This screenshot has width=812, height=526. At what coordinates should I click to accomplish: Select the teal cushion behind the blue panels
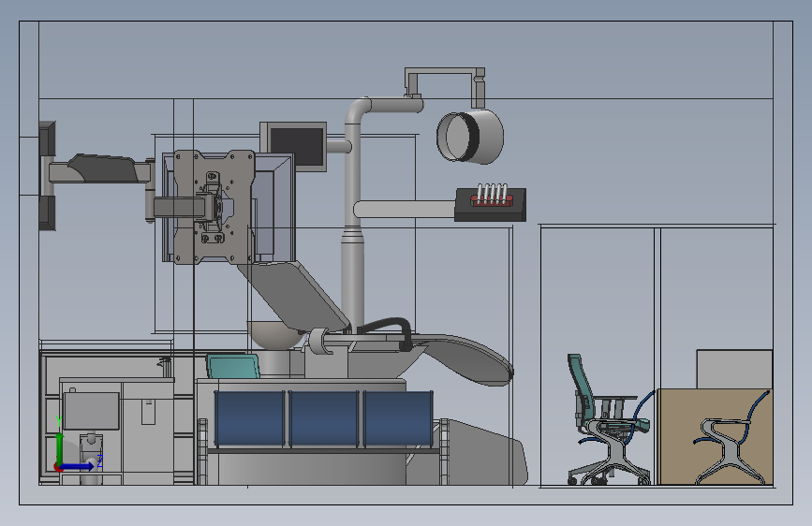pos(232,367)
